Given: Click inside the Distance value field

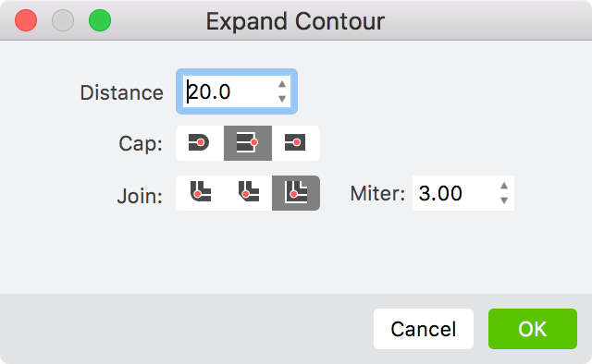Looking at the screenshot, I should tap(228, 91).
